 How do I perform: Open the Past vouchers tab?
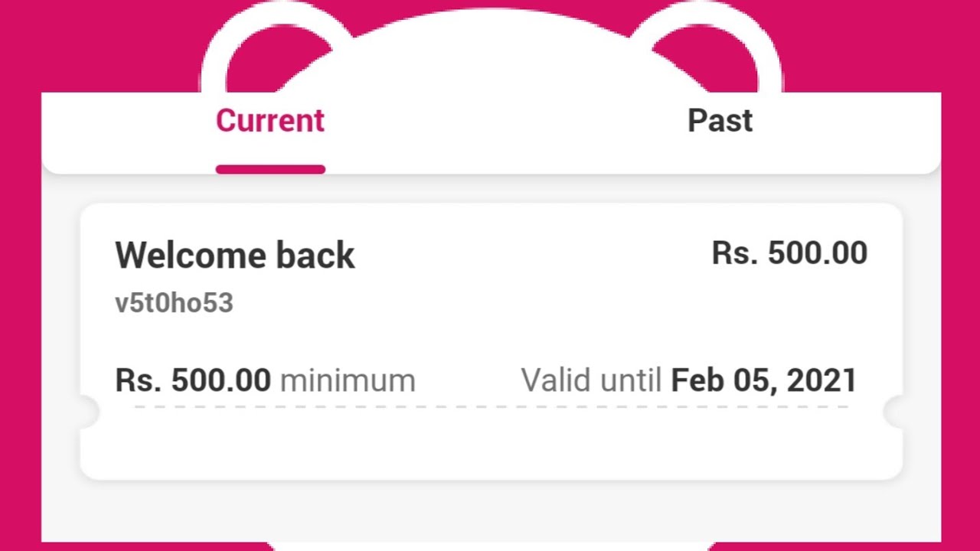pyautogui.click(x=720, y=121)
